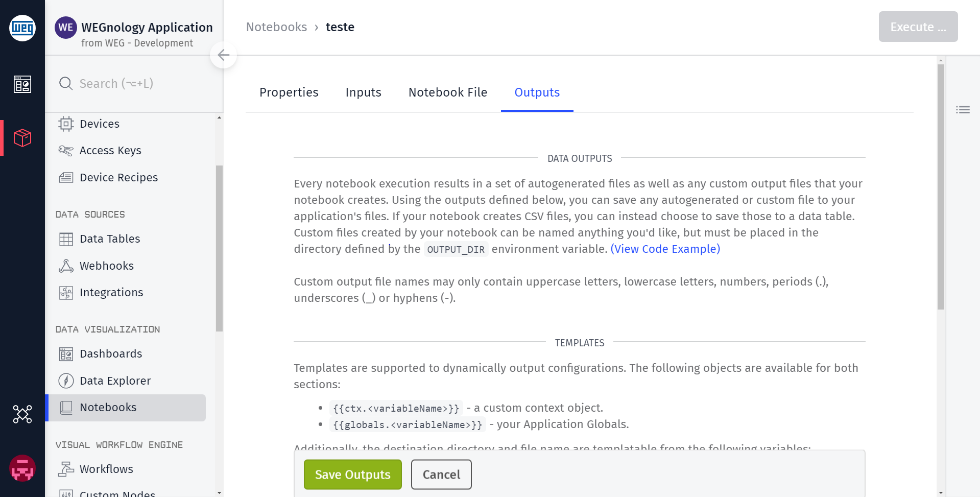Viewport: 980px width, 497px height.
Task: Click the Workflows icon
Action: [66, 469]
